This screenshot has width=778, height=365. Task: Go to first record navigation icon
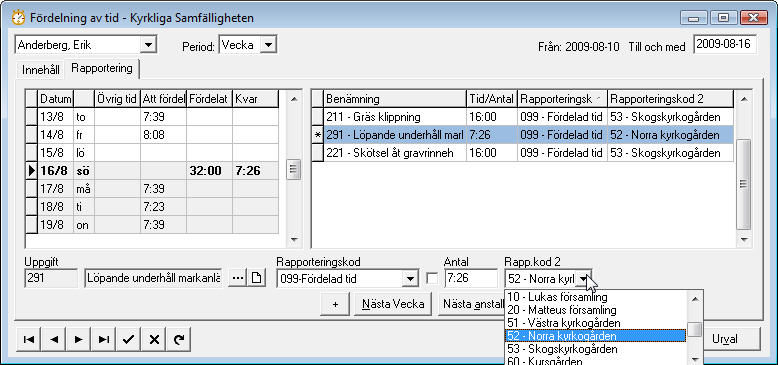point(29,339)
